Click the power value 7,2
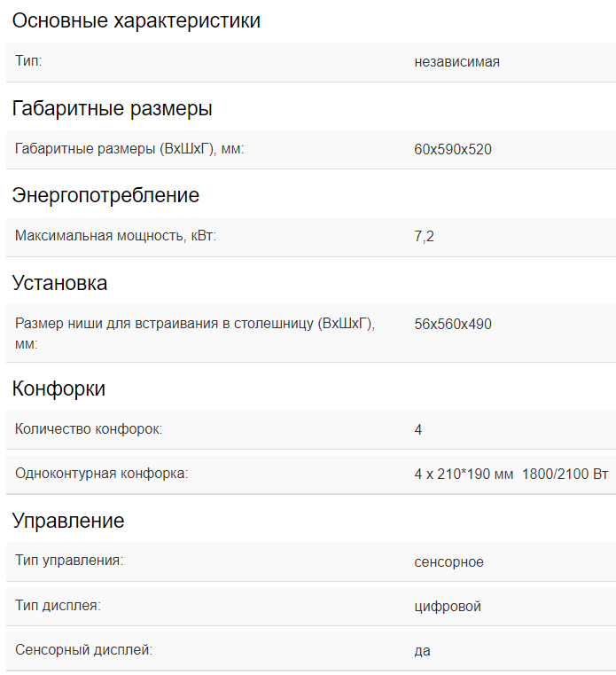Screen dimensions: 616x675 425,236
